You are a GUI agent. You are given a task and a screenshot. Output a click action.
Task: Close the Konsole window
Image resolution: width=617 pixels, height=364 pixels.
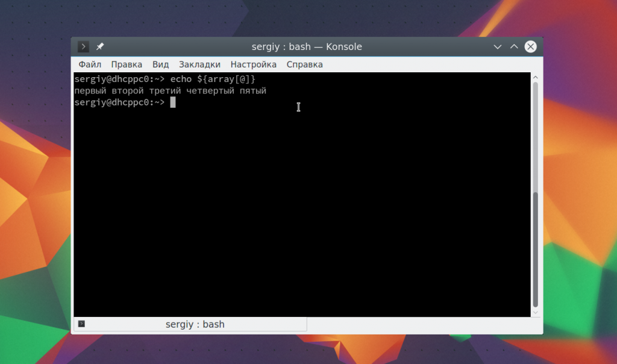point(530,47)
